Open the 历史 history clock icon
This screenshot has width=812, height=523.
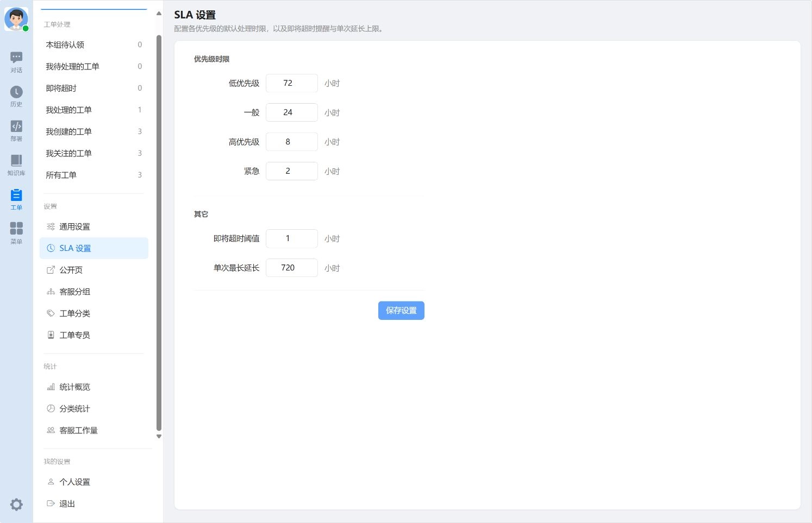pos(16,97)
